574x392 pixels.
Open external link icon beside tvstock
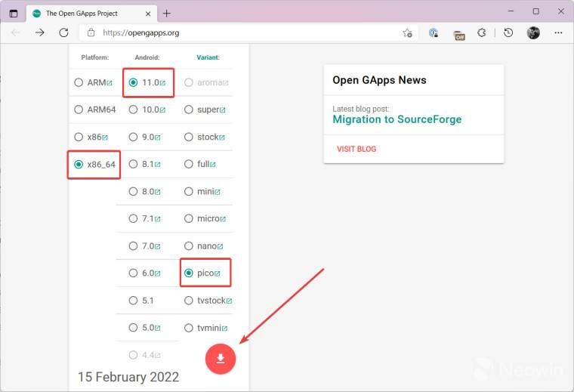click(x=229, y=301)
